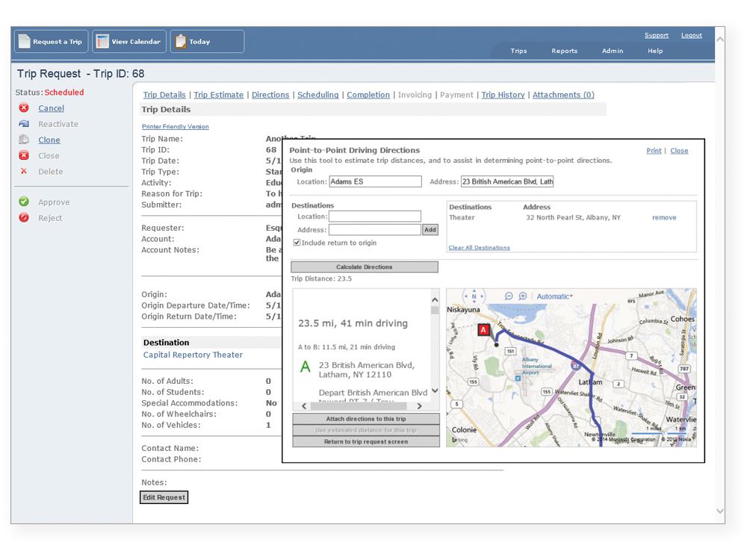Click the red Cancel icon in sidebar

point(24,108)
